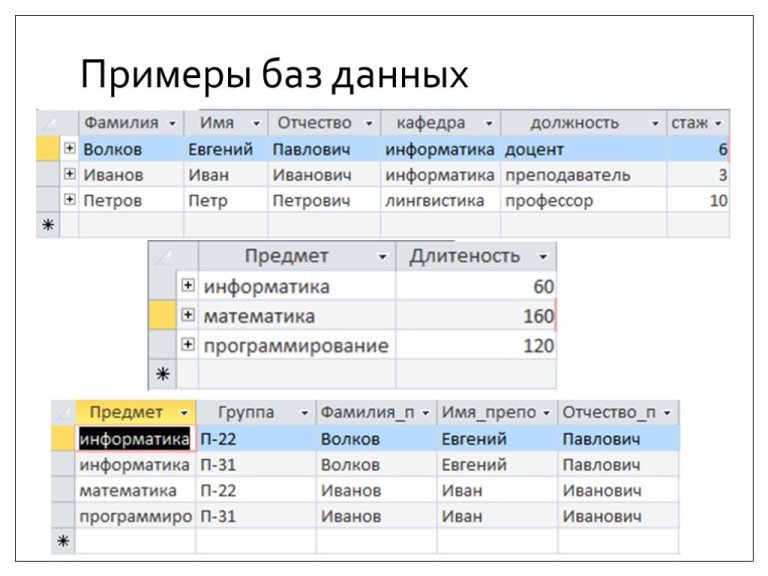The image size is (768, 576).
Task: Select the Волков row selector
Action: click(x=48, y=149)
